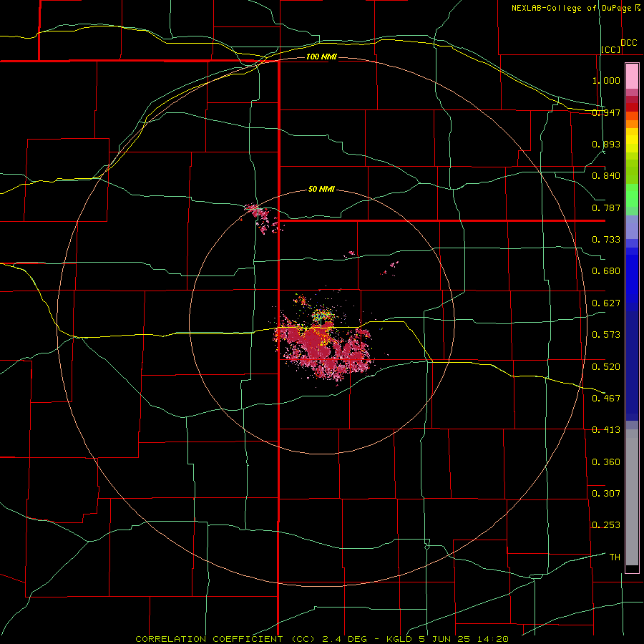This screenshot has width=644, height=644.
Task: Click the 50 NMI range ring label
Action: [x=321, y=189]
